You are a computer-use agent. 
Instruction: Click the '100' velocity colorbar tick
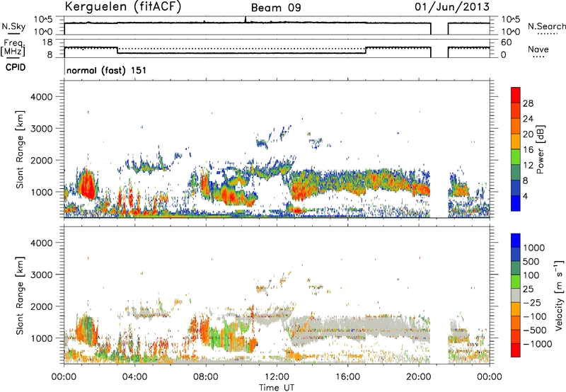[x=531, y=275]
